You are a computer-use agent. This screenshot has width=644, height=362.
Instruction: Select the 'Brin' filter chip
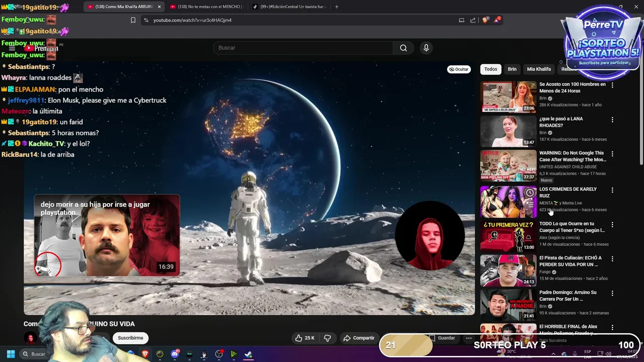(x=512, y=69)
